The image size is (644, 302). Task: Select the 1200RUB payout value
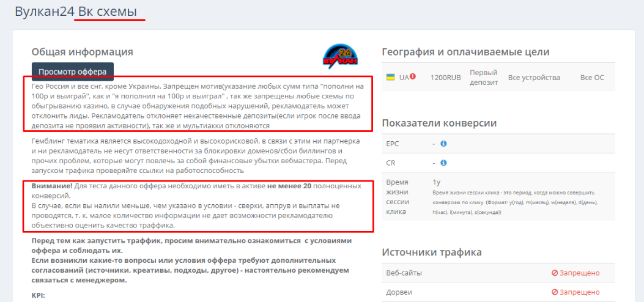(446, 77)
